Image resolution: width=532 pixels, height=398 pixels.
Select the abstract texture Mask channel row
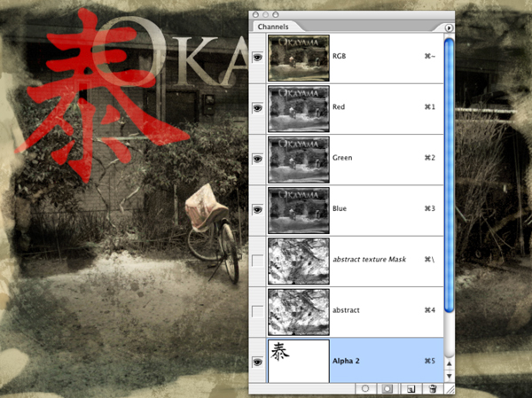372,261
